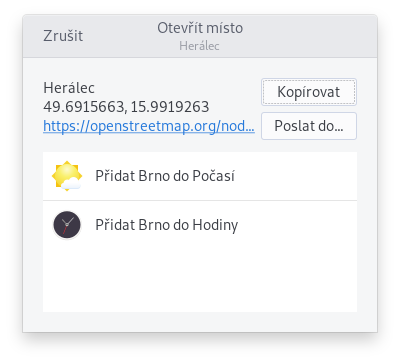Click the Herálec subtitle in the header bar
Image resolution: width=400 pixels, height=363 pixels.
pos(199,46)
